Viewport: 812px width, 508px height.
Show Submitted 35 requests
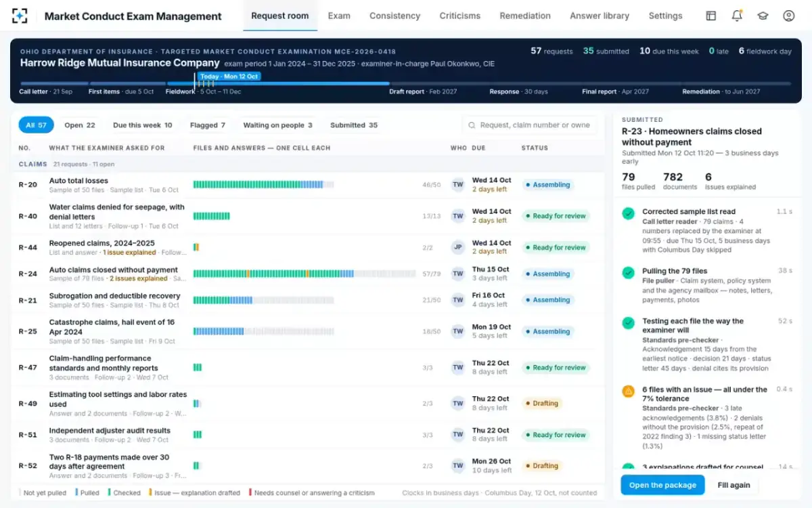click(354, 125)
